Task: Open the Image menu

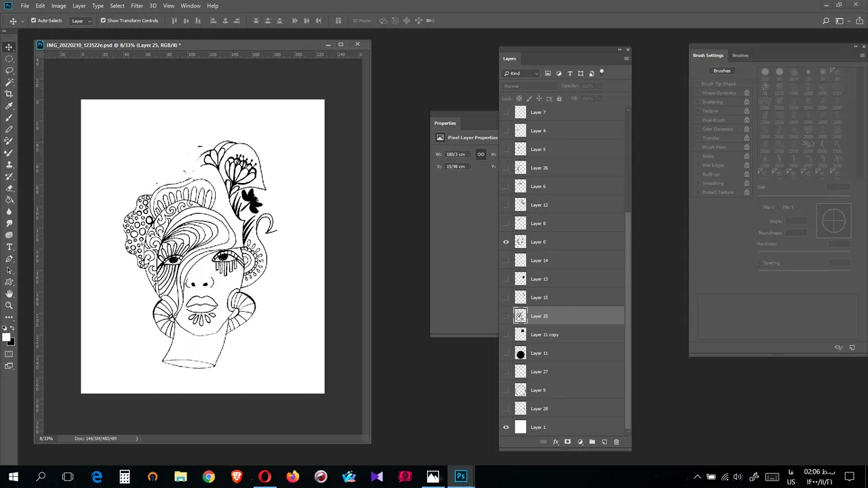Action: click(59, 5)
